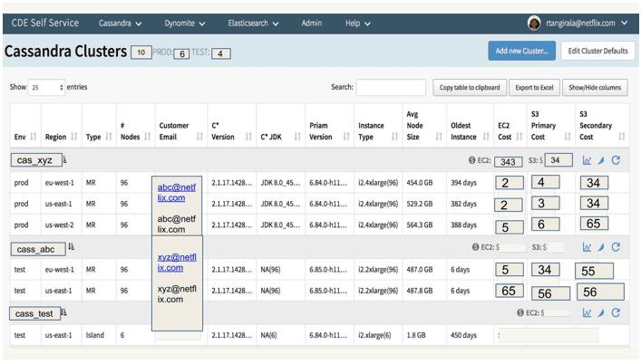641x364 pixels.
Task: Sort table by Customer Email column
Action: coord(199,137)
